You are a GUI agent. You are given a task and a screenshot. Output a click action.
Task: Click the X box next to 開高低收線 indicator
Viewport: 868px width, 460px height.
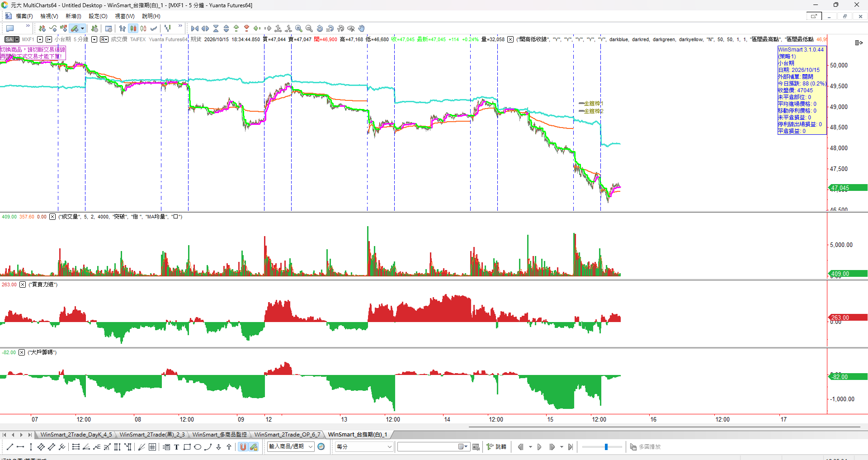point(510,39)
